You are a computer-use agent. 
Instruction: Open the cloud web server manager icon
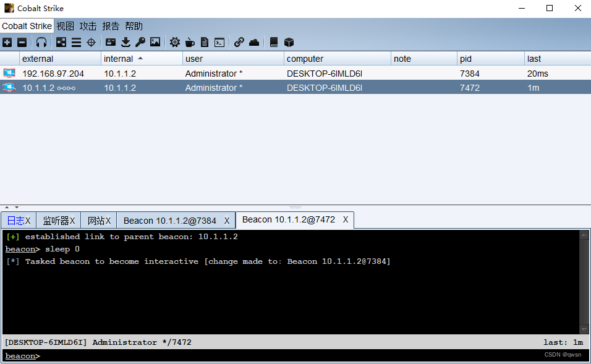[254, 42]
